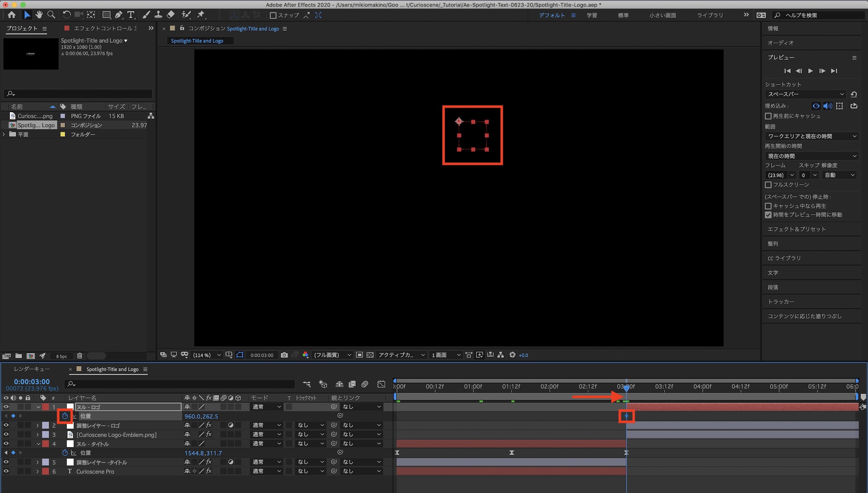Image resolution: width=868 pixels, height=493 pixels.
Task: Open the エフェクト＆プリセット panel
Action: 796,229
